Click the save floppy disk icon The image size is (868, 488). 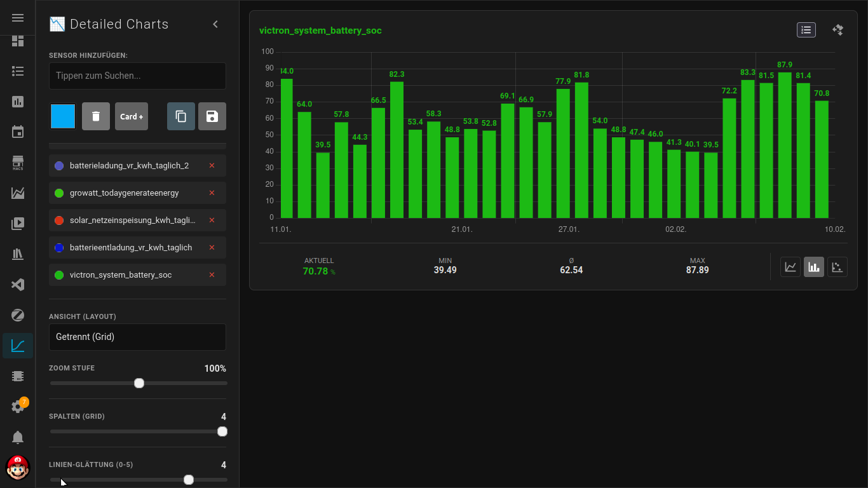212,116
